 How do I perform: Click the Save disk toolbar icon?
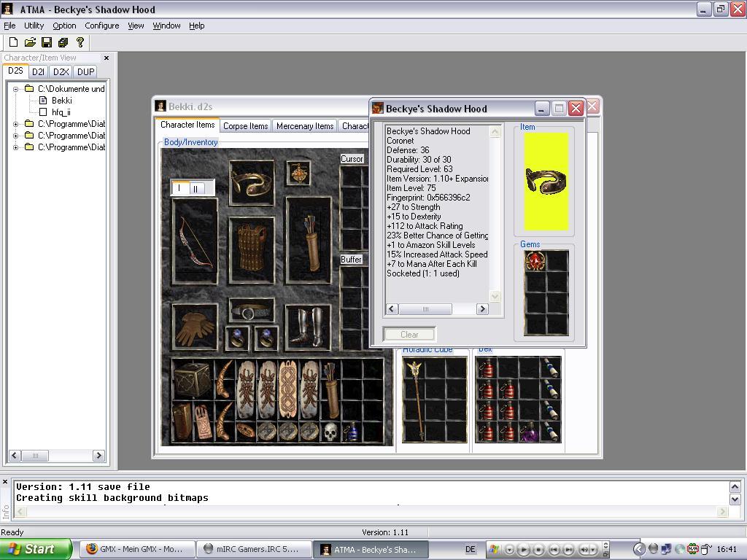coord(46,42)
